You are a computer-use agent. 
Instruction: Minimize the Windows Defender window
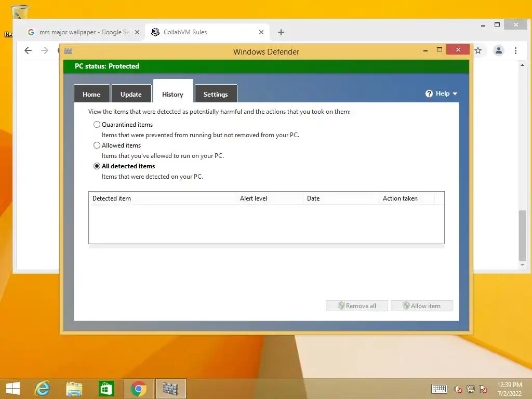pyautogui.click(x=425, y=50)
